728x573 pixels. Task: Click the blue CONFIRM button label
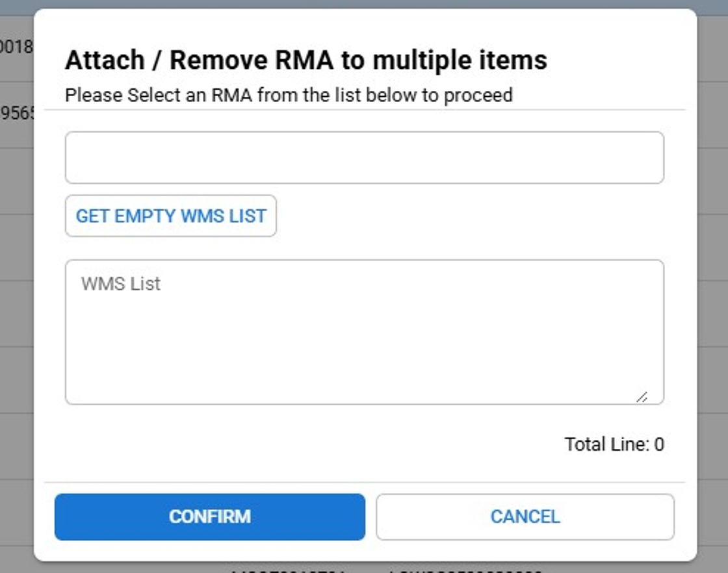(209, 517)
